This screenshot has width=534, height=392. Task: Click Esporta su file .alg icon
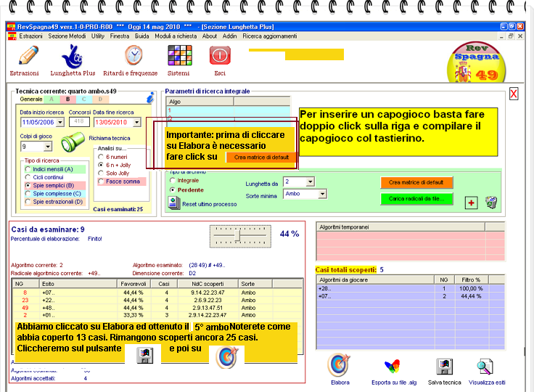tap(392, 367)
